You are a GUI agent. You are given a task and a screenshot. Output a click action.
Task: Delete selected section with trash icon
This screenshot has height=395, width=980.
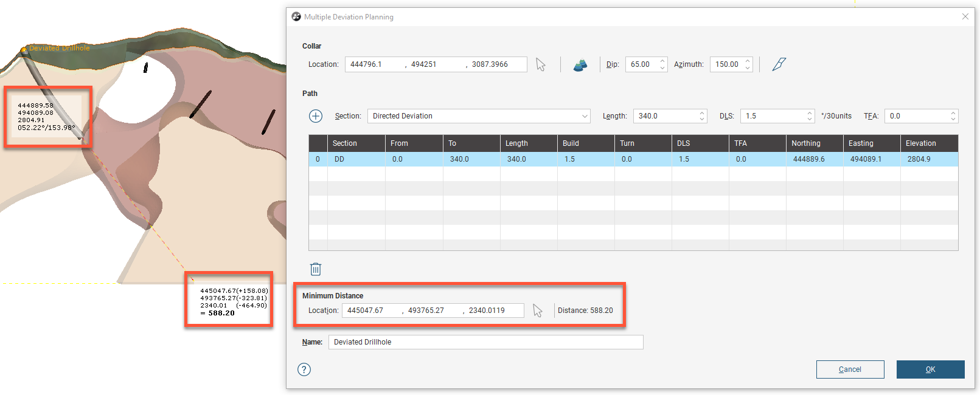pyautogui.click(x=316, y=269)
